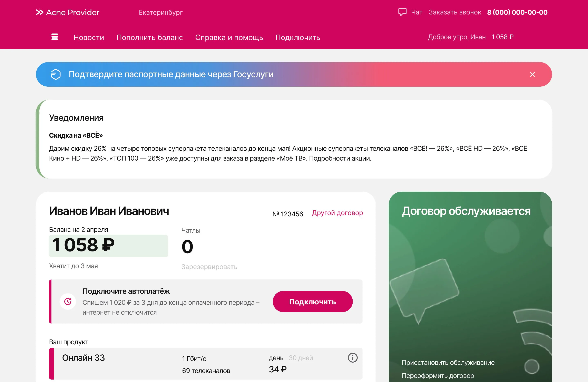Click the autopayment clock icon

point(68,301)
